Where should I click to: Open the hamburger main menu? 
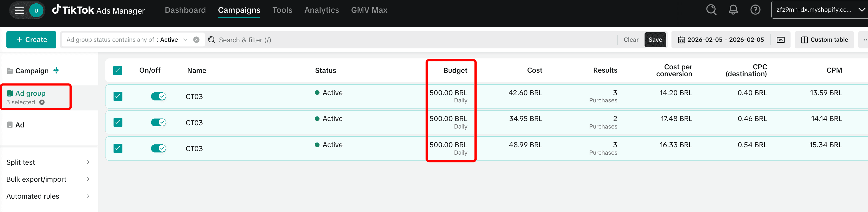[19, 10]
